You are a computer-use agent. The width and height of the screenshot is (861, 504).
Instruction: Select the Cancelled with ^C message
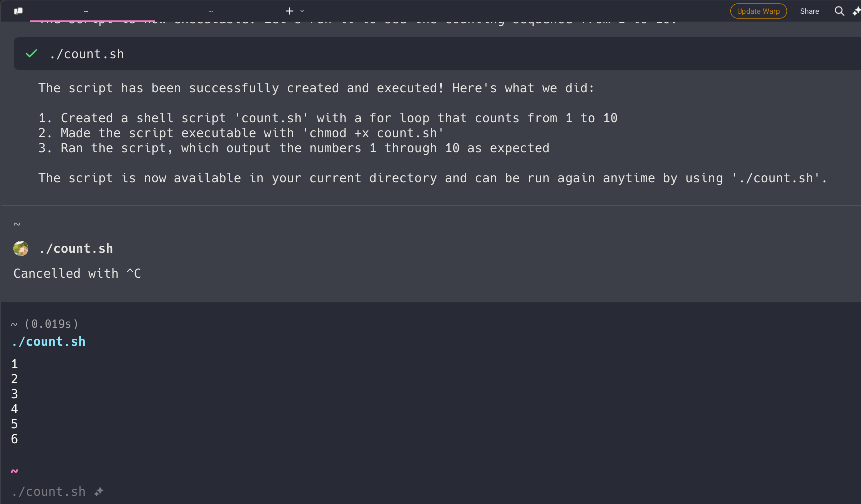click(77, 273)
